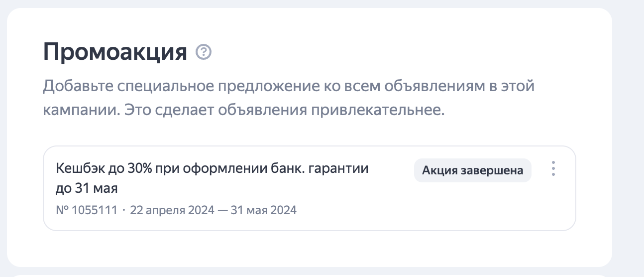Click the question mark help icon beside Промоакция
Viewport: 644px width, 277px height.
point(204,52)
